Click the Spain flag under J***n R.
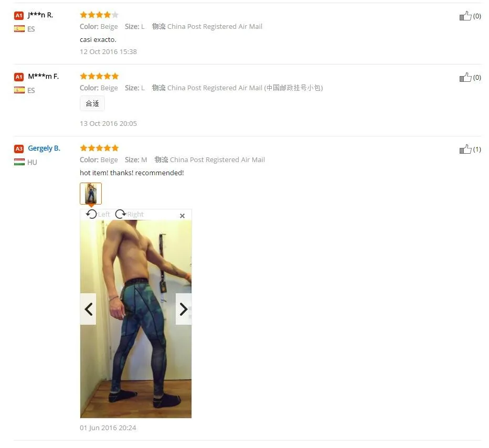 click(19, 29)
